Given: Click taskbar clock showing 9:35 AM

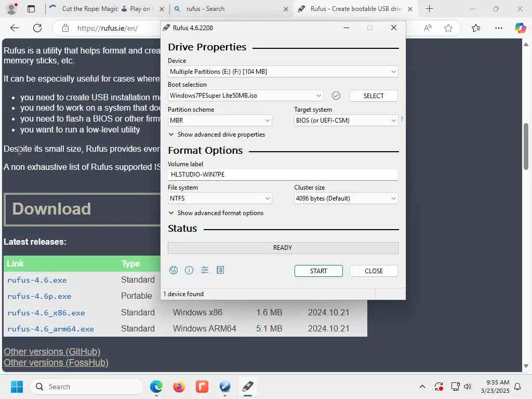Looking at the screenshot, I should pos(495,387).
